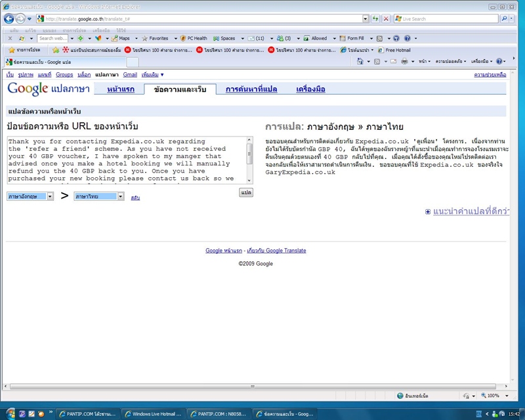The height and width of the screenshot is (420, 525).
Task: Click the Windows Start orb
Action: (10, 413)
